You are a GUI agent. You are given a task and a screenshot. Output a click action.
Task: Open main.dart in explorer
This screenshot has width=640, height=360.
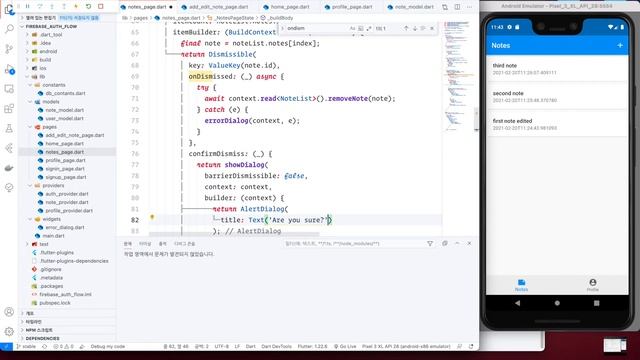53,236
